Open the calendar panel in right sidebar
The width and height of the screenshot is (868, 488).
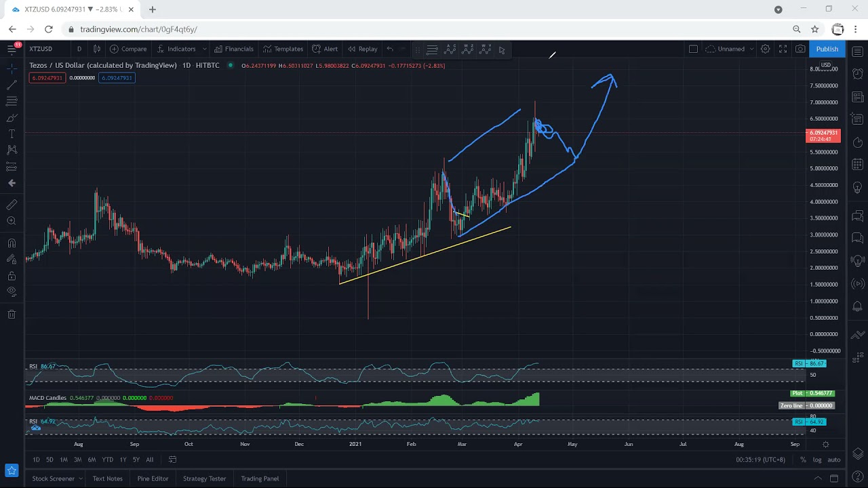tap(858, 165)
